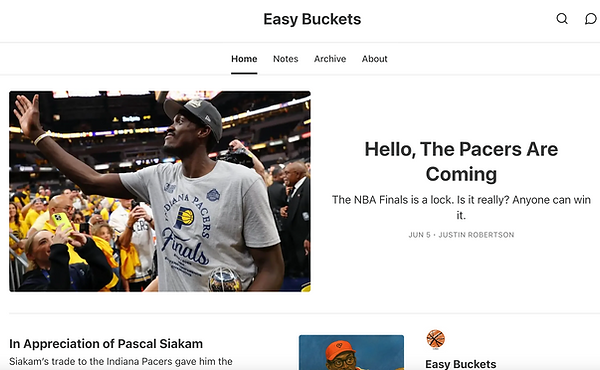Click Siakam's trade to Indiana Pacers excerpt

tap(121, 362)
